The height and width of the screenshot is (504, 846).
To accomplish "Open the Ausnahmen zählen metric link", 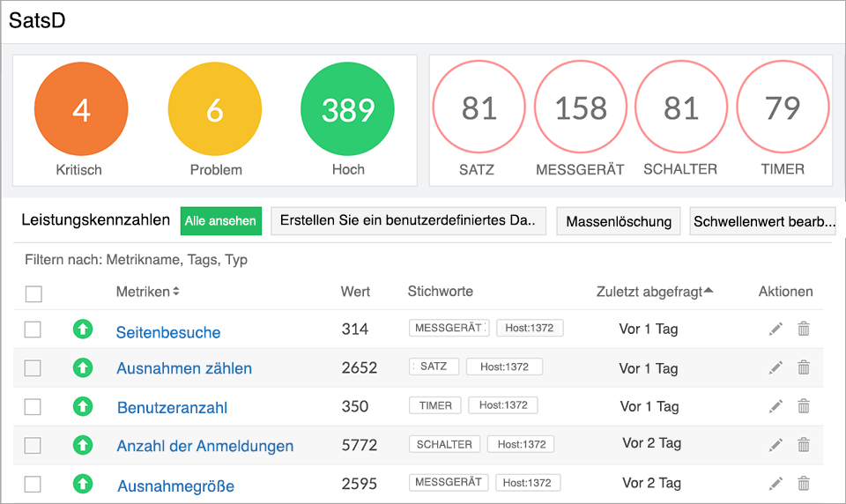I will click(x=184, y=368).
